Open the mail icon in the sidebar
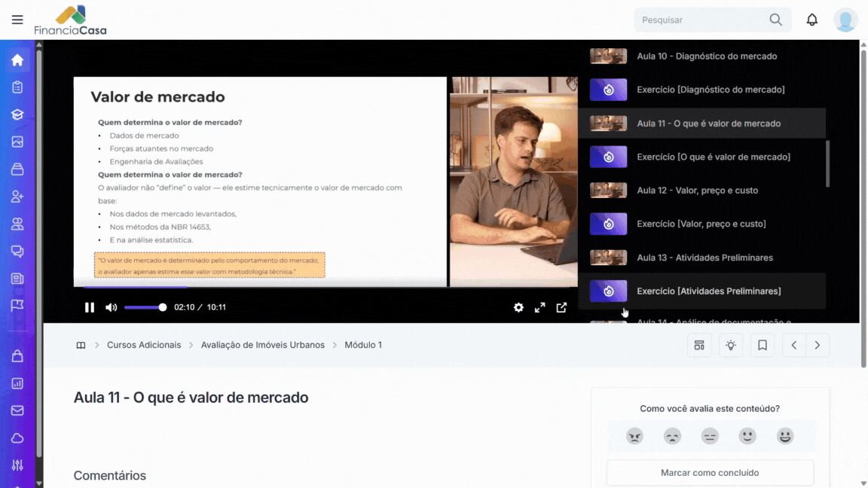This screenshot has height=488, width=868. click(x=17, y=410)
